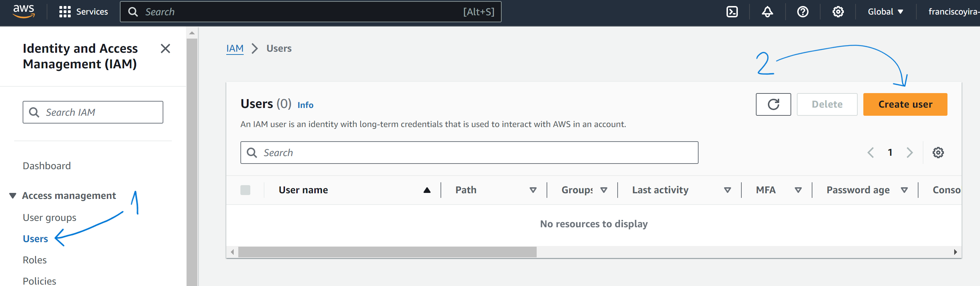980x286 pixels.
Task: Click the Password age column header
Action: (x=858, y=190)
